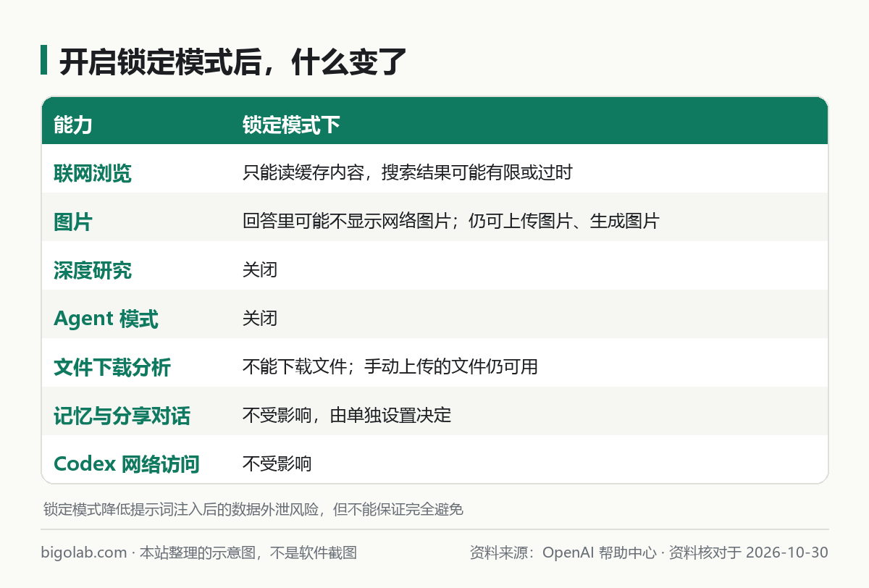This screenshot has height=588, width=869.
Task: Click the title '开启锁定模式后，什么变了'
Action: pos(232,62)
